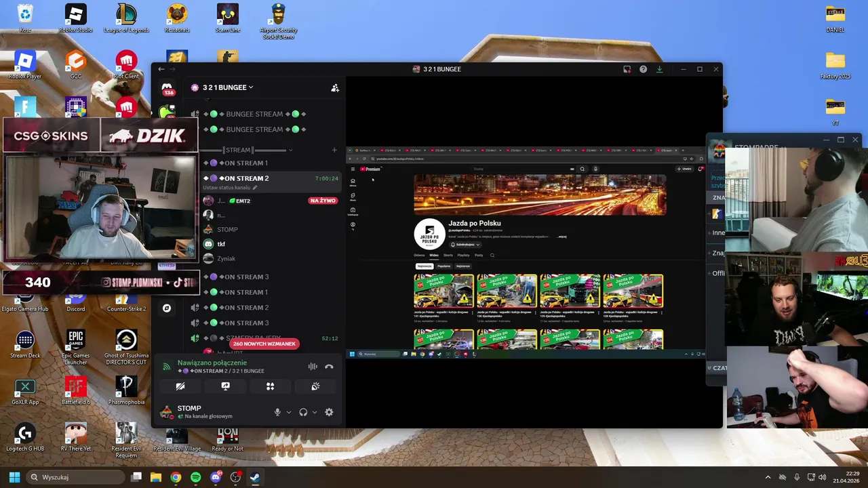
Task: Open Windows Start menu
Action: (14, 477)
